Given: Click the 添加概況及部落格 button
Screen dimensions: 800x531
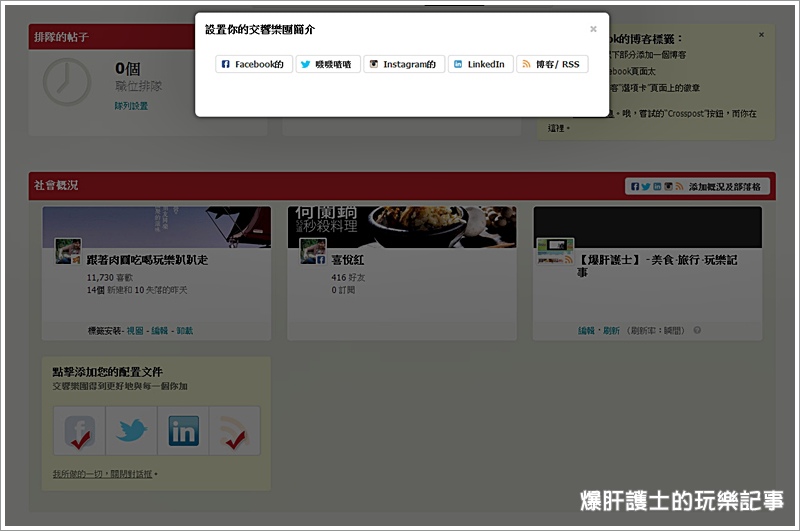Looking at the screenshot, I should click(x=696, y=186).
